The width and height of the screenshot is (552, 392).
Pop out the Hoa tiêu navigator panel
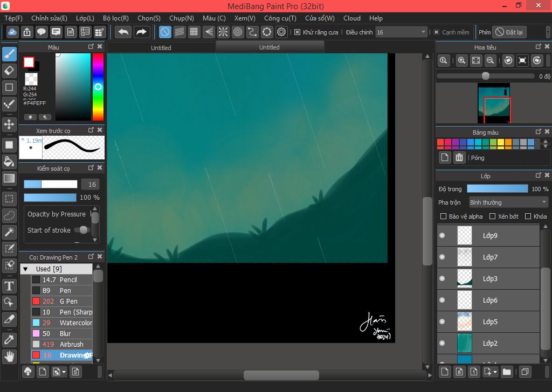pos(539,46)
